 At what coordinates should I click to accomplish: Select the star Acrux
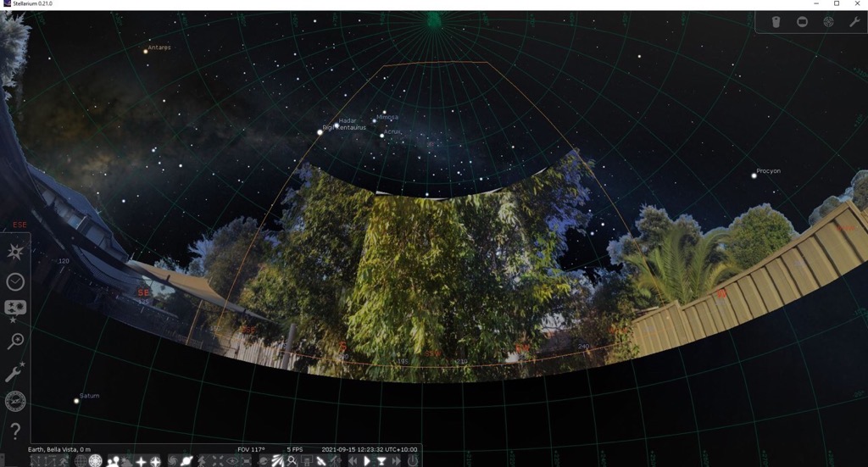point(382,136)
